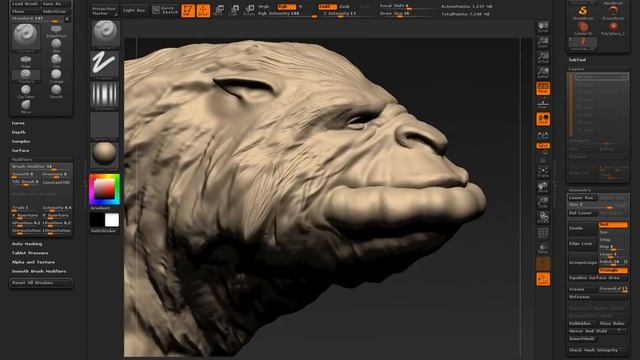Select the Edit mode button
640x360 pixels.
coord(188,11)
